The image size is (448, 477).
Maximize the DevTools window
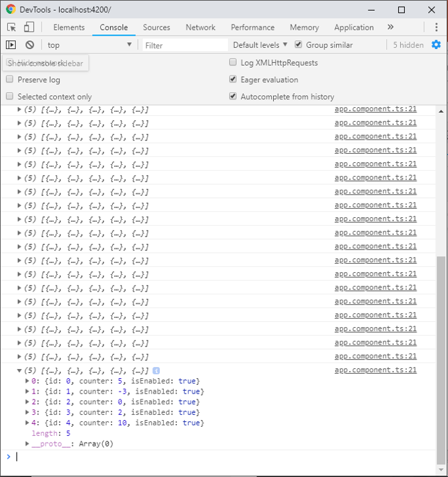coord(402,10)
